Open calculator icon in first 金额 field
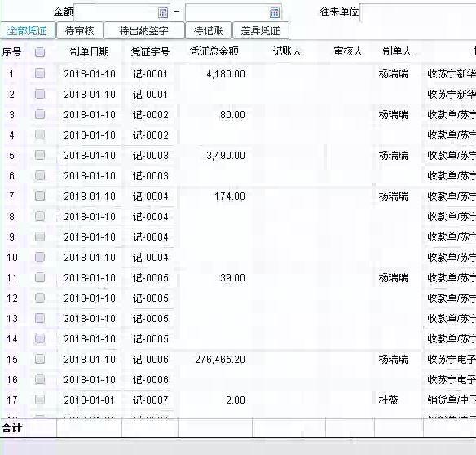Image resolution: width=476 pixels, height=455 pixels. tap(163, 12)
